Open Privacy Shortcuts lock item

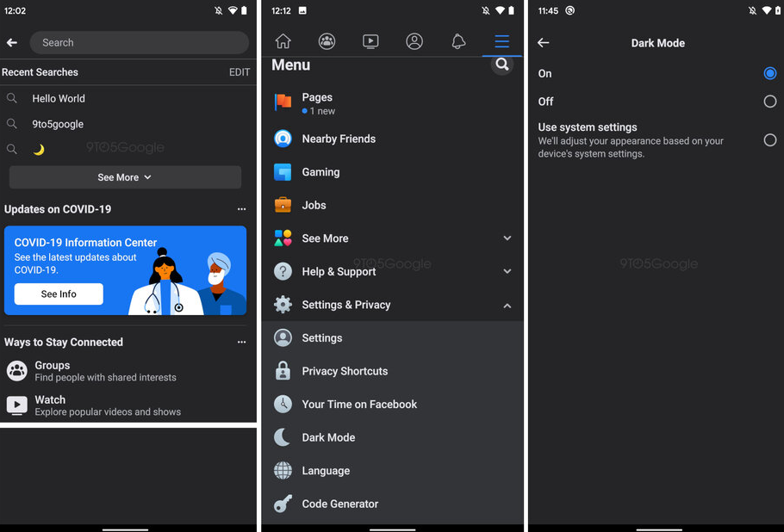tap(393, 371)
